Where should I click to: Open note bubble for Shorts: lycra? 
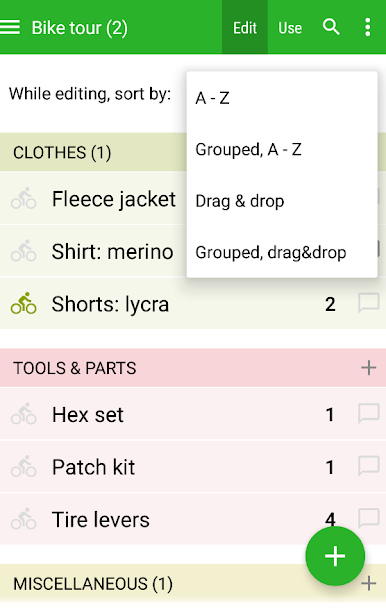click(369, 303)
